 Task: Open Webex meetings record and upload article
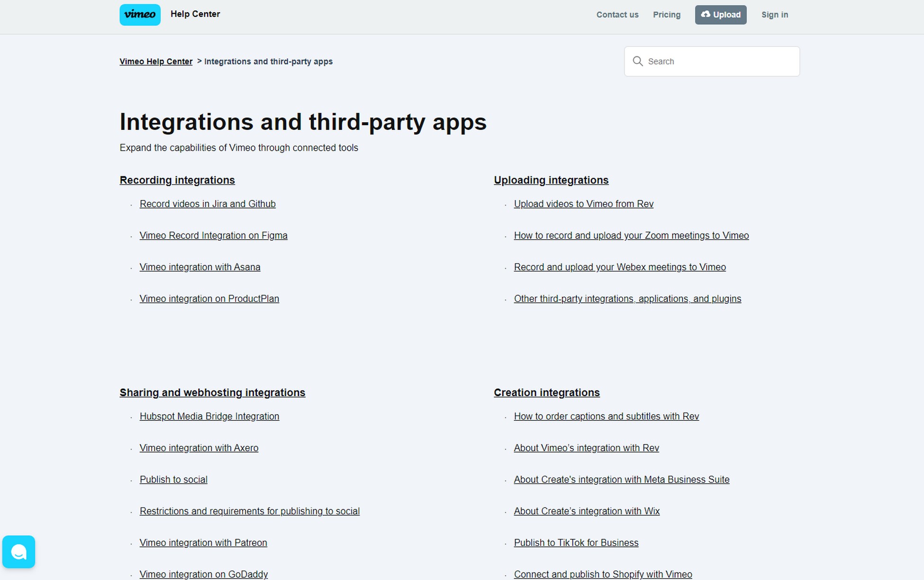point(620,267)
